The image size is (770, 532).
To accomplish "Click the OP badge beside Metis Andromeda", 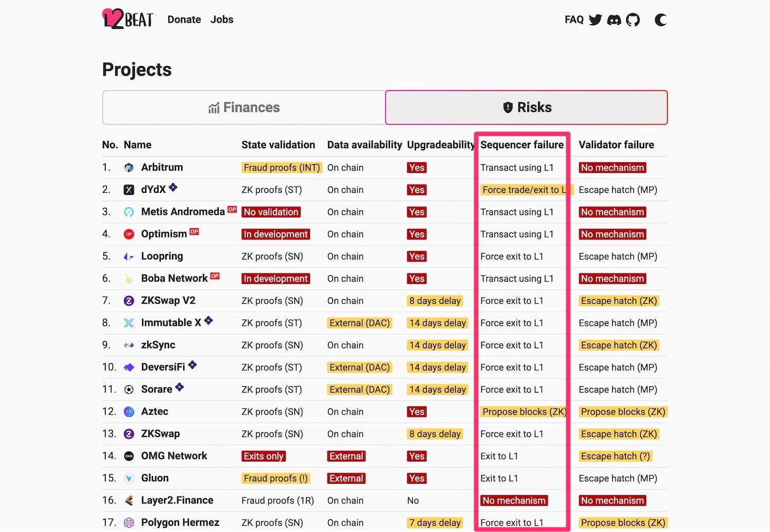I will 232,209.
